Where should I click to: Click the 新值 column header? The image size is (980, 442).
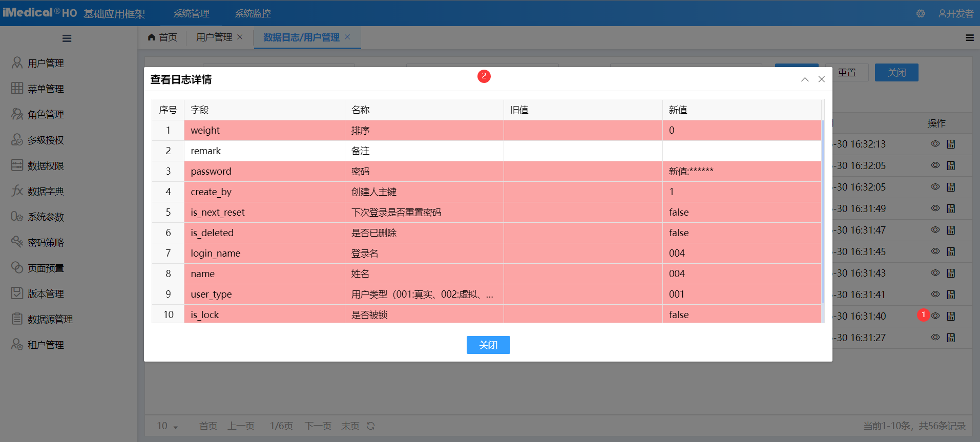click(x=742, y=110)
